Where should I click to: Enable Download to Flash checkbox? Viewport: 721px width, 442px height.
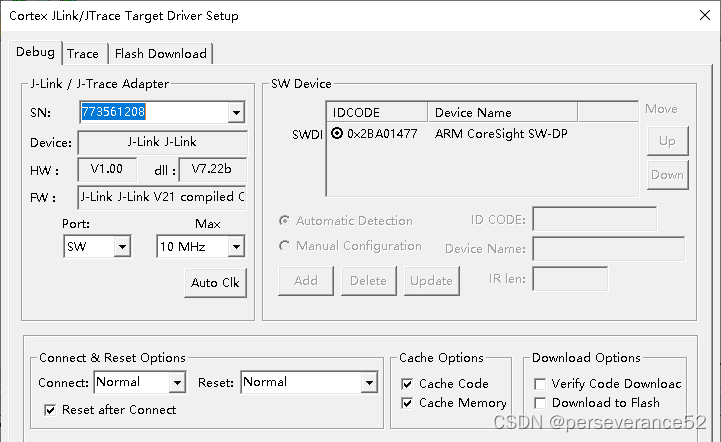click(x=540, y=403)
